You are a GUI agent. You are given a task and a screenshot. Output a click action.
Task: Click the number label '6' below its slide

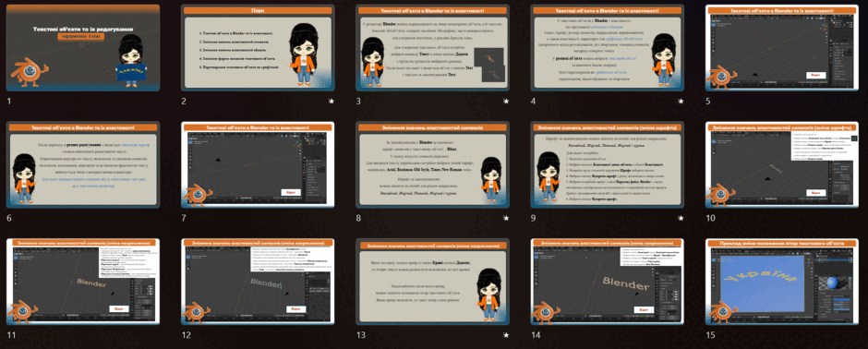click(9, 219)
